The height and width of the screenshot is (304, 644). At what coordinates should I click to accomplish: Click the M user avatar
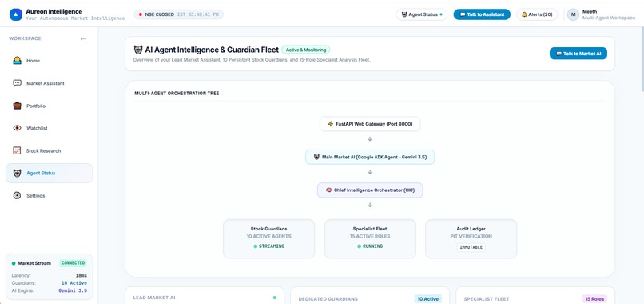[573, 14]
